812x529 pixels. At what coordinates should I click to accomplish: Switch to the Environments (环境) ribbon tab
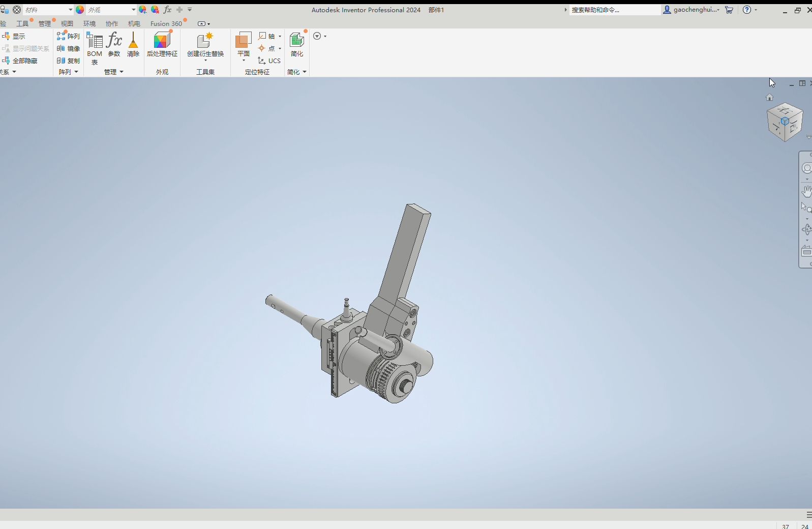click(x=89, y=23)
